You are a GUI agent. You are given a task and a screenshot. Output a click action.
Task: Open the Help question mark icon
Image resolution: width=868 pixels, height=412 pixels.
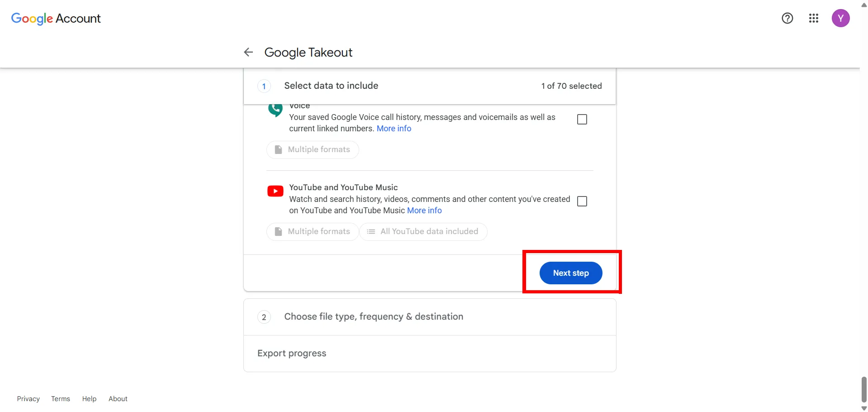point(787,18)
